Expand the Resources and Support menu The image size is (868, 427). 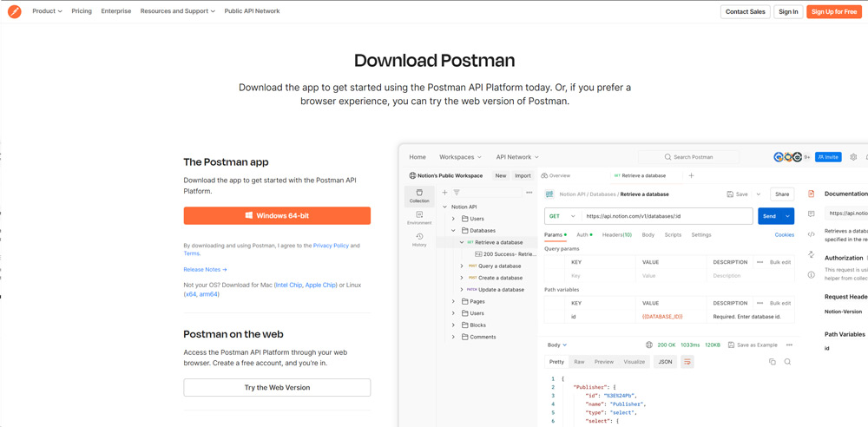[178, 11]
